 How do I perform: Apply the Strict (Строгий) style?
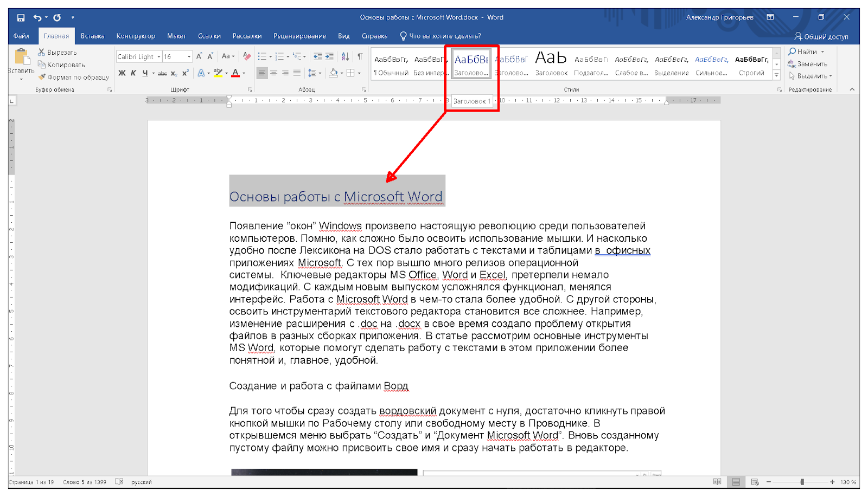point(751,64)
